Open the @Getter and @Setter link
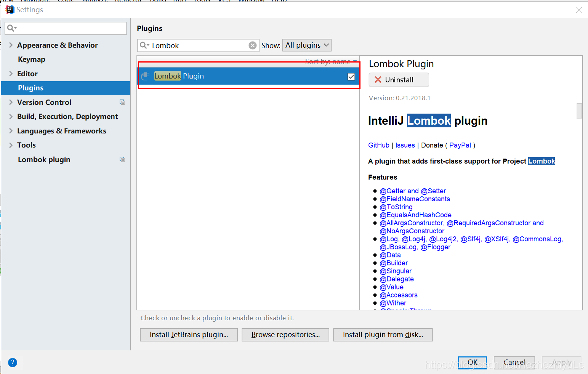 (x=413, y=191)
